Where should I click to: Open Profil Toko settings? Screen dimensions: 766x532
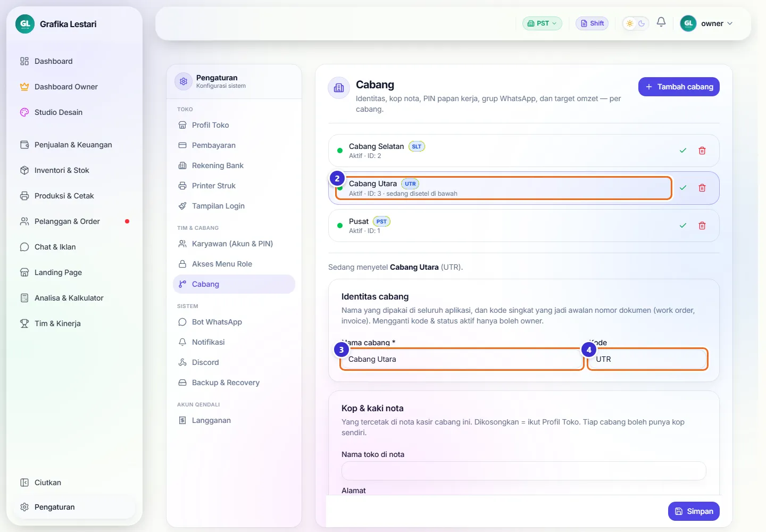[234, 125]
